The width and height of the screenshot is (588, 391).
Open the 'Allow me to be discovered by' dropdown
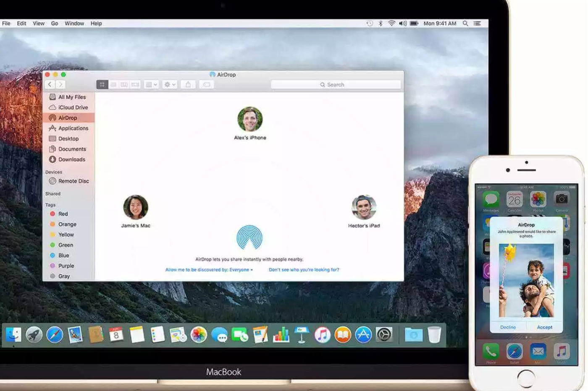click(x=209, y=270)
